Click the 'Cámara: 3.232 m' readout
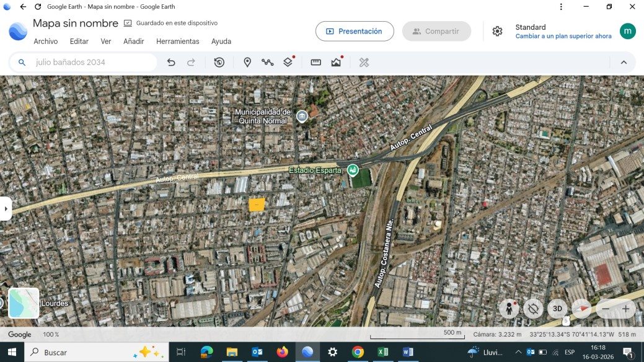The width and height of the screenshot is (644, 362). (497, 335)
